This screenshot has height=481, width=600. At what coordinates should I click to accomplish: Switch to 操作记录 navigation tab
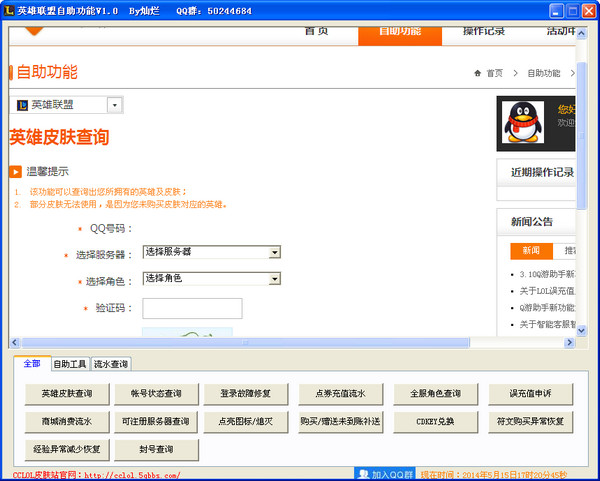[484, 32]
